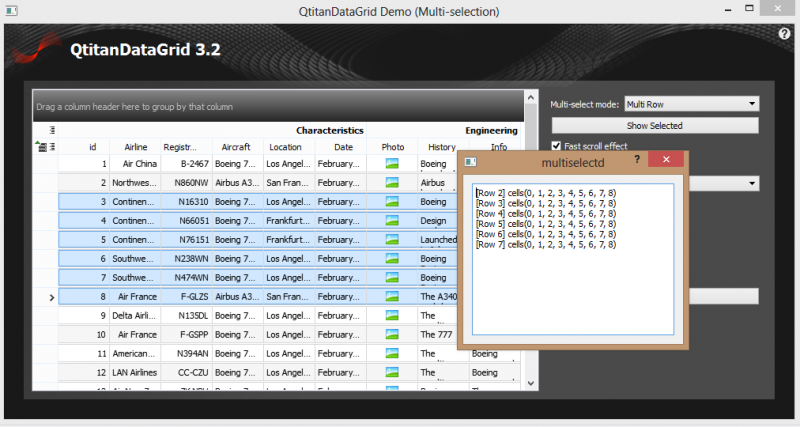Click the photo thumbnail in Air China row
Image resolution: width=800 pixels, height=427 pixels.
(392, 164)
